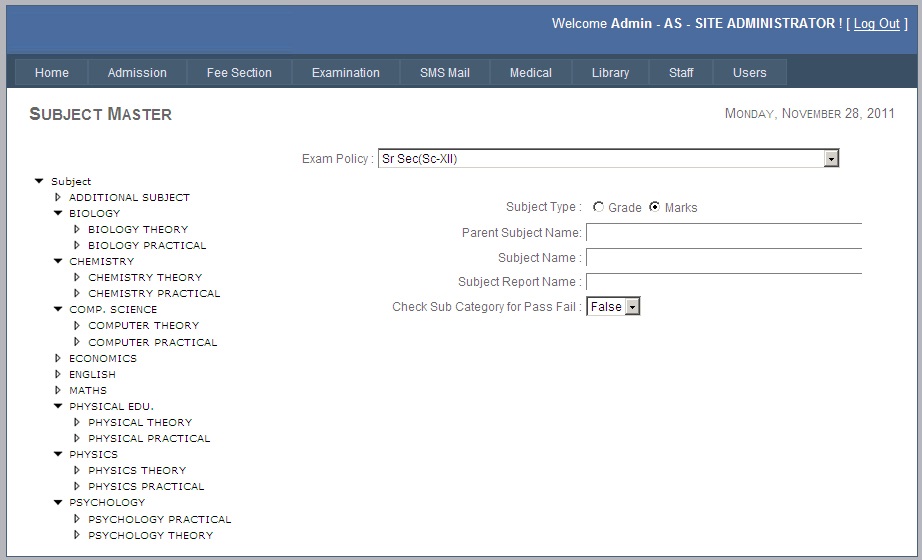Collapse the PSYCHOLOGY tree node arrow
Image resolution: width=922 pixels, height=560 pixels.
point(58,502)
